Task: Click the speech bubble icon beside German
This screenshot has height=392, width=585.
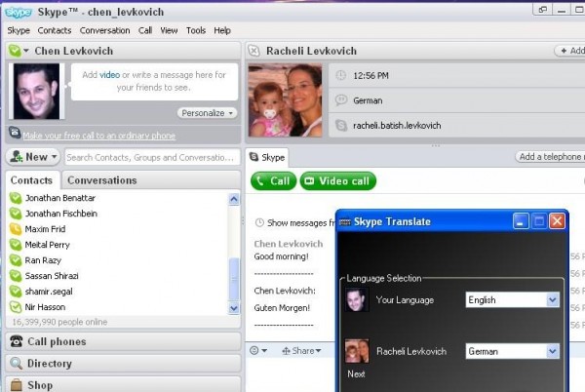Action: pyautogui.click(x=341, y=100)
